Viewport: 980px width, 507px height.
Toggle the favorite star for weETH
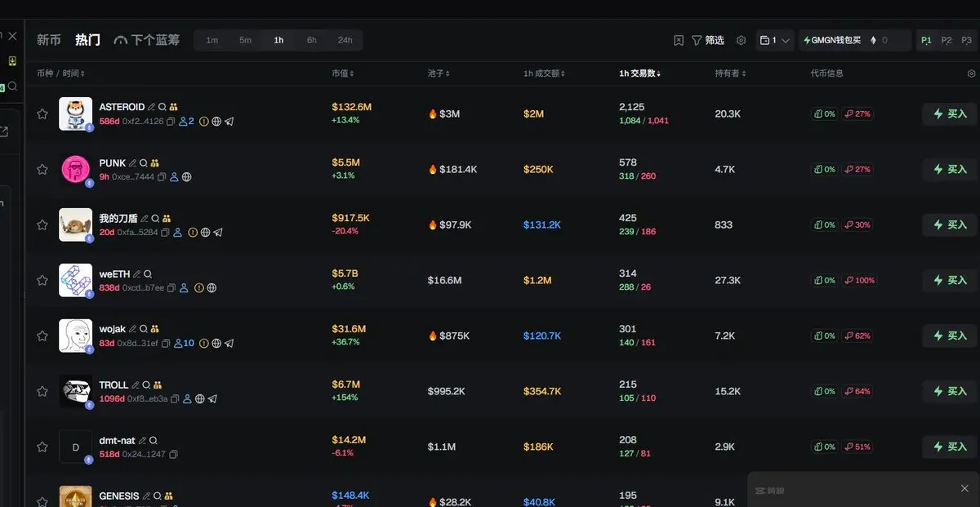42,281
